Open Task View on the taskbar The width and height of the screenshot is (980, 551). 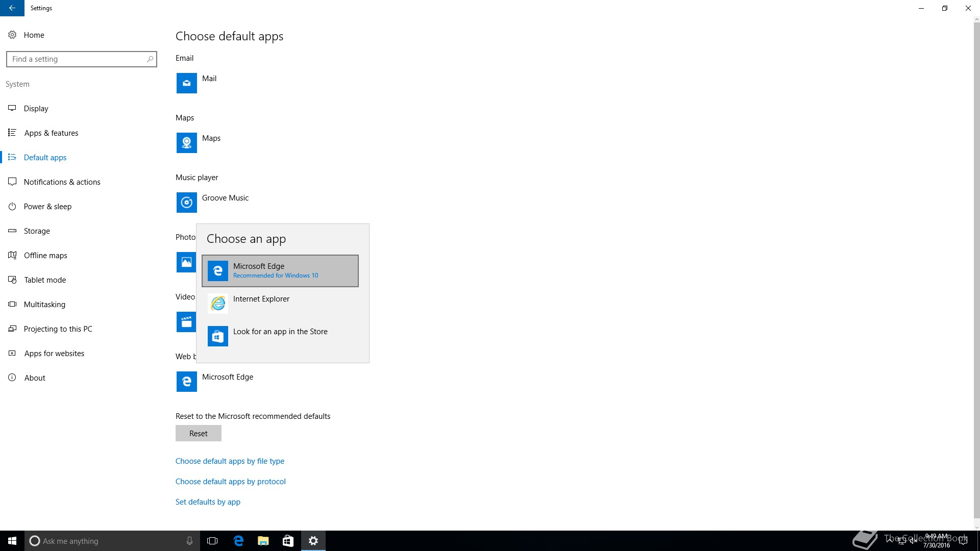(212, 541)
